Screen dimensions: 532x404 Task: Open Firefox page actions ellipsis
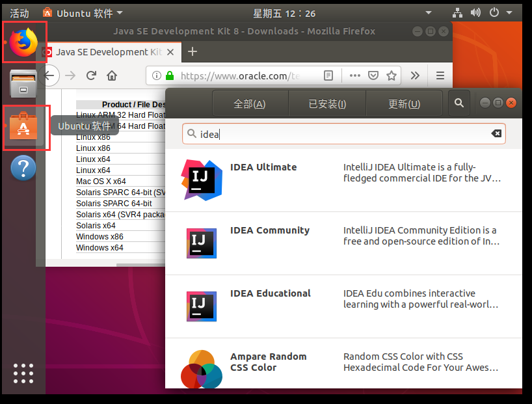(x=355, y=75)
